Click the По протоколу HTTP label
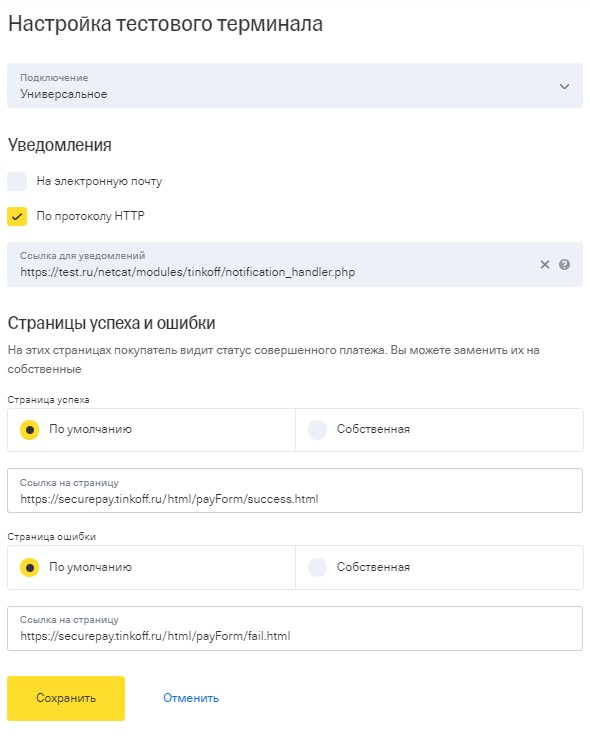Viewport: 590px width, 745px height. [x=90, y=216]
